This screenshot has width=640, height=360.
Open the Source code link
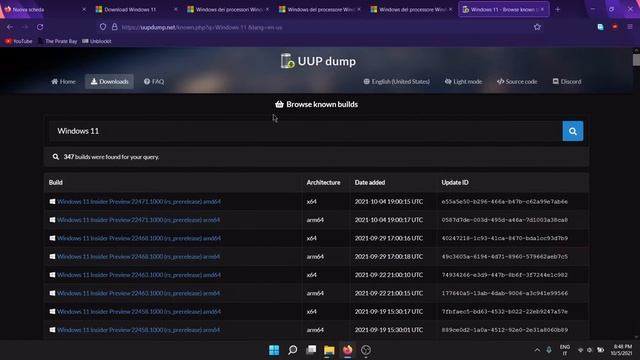pyautogui.click(x=517, y=82)
